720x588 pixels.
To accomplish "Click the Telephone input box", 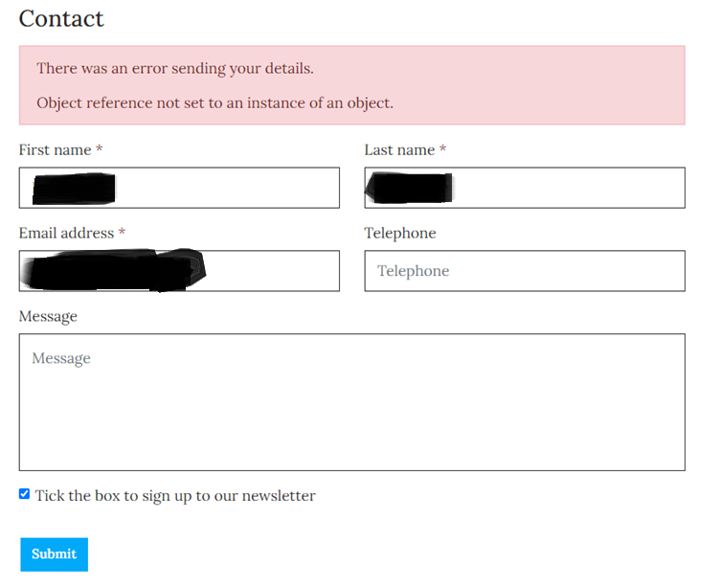I will coord(525,271).
